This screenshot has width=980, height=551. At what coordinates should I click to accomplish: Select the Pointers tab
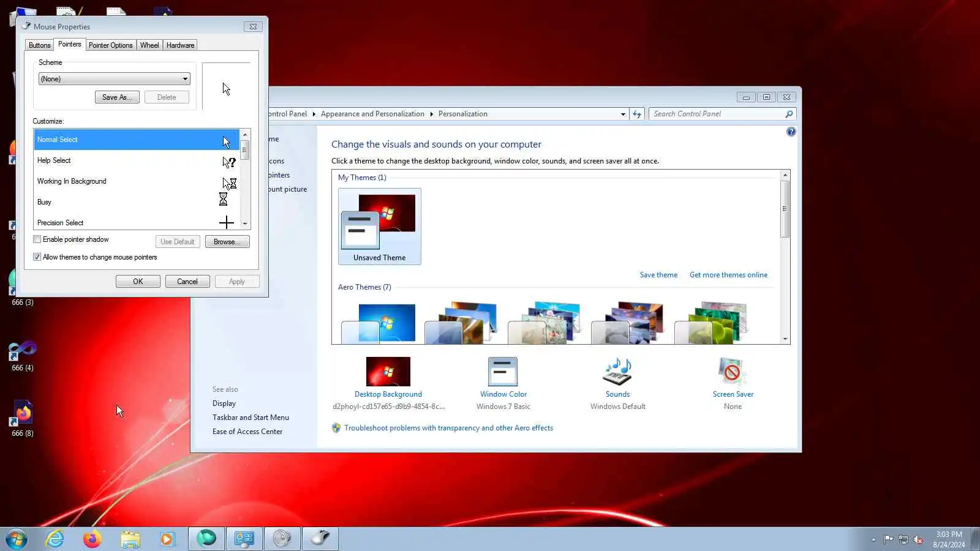point(69,44)
